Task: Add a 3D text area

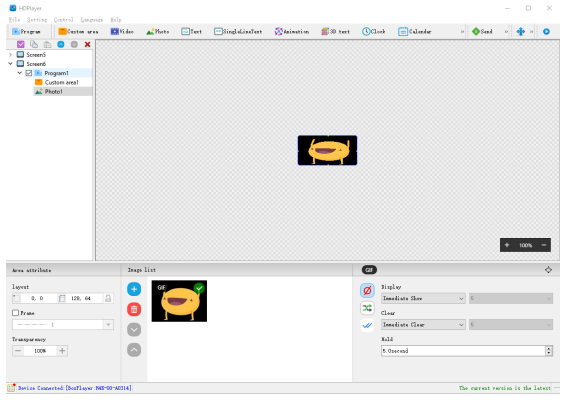Action: coord(335,32)
